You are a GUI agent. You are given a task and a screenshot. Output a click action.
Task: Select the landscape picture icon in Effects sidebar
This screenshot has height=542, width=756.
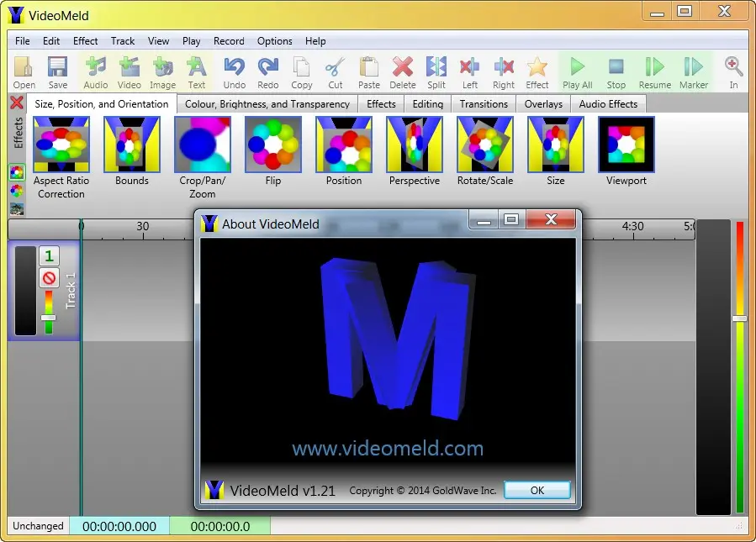click(x=17, y=209)
